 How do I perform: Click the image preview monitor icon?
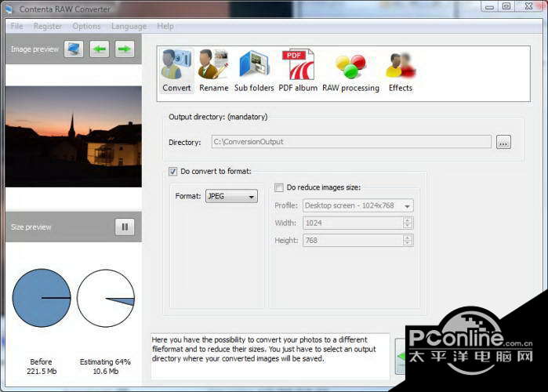(x=74, y=49)
